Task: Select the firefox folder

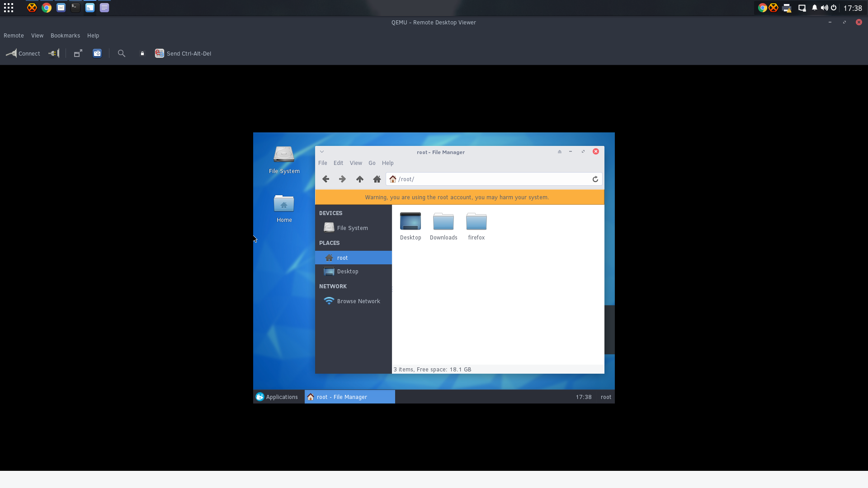Action: [x=476, y=226]
